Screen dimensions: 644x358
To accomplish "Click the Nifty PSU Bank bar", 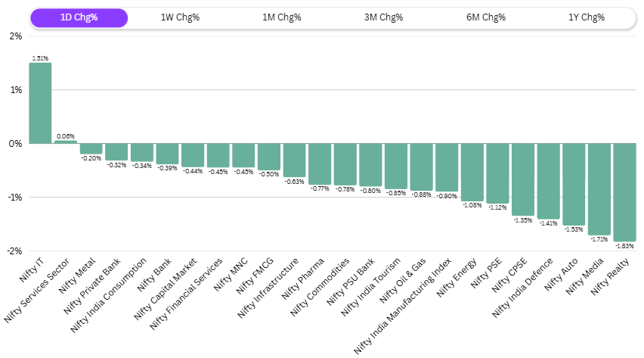I will (370, 165).
